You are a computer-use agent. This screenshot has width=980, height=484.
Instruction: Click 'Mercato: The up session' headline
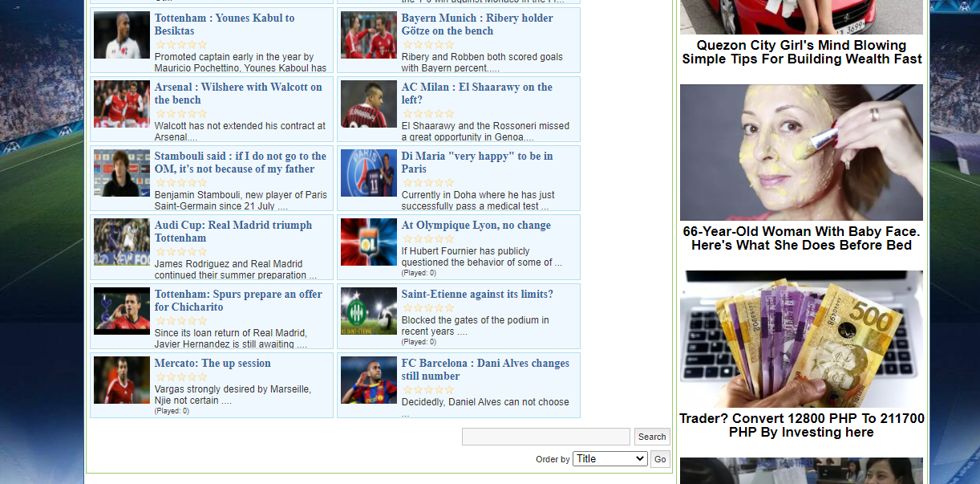[213, 364]
